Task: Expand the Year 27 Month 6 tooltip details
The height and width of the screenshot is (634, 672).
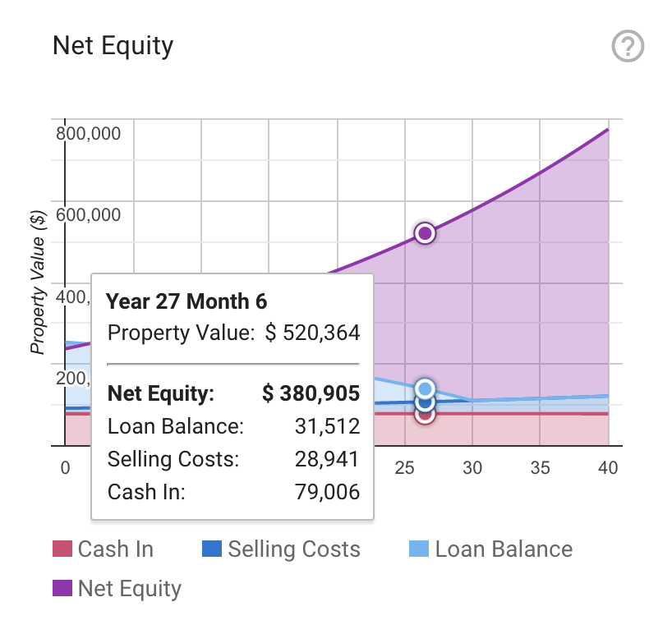Action: click(187, 301)
